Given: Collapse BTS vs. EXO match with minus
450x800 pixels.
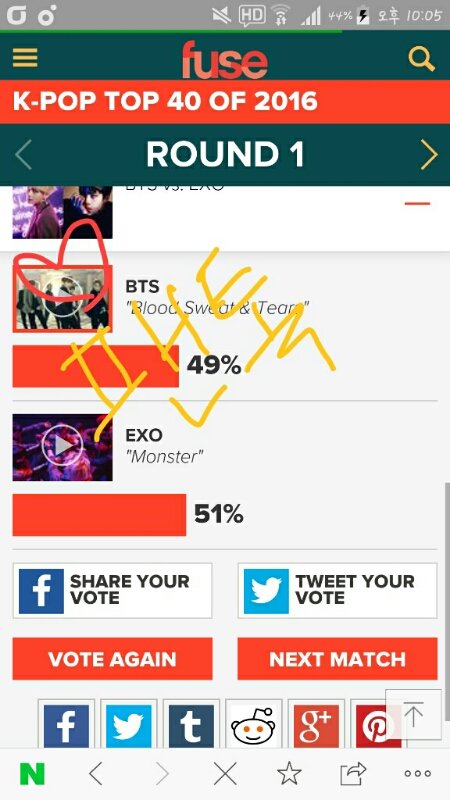Looking at the screenshot, I should (x=417, y=204).
